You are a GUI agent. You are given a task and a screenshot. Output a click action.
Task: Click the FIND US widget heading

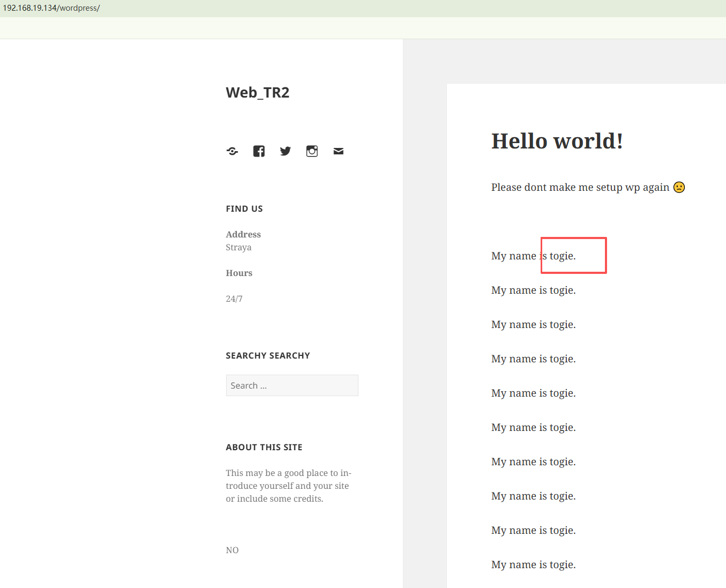pos(244,209)
